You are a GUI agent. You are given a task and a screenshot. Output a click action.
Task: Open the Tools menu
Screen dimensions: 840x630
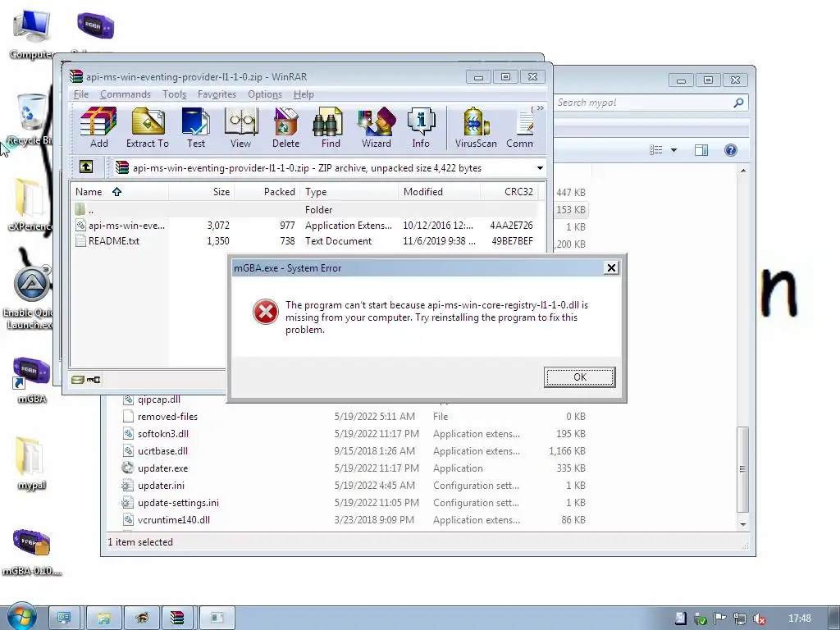click(174, 94)
